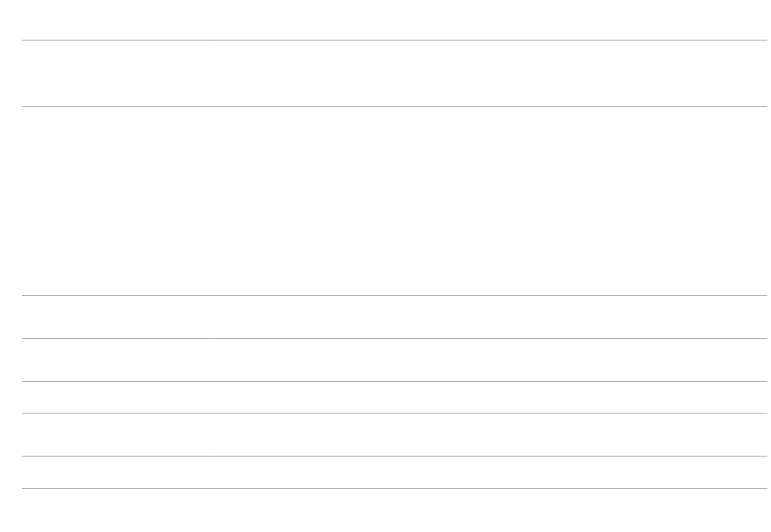Click the divider line above the tallest row
Screen dimensions: 771x532
(x=394, y=106)
